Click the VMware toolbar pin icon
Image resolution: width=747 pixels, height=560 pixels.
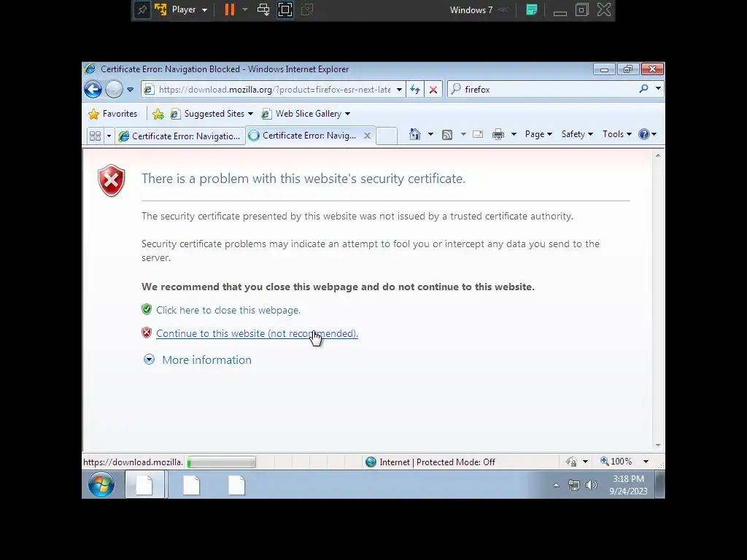(142, 9)
